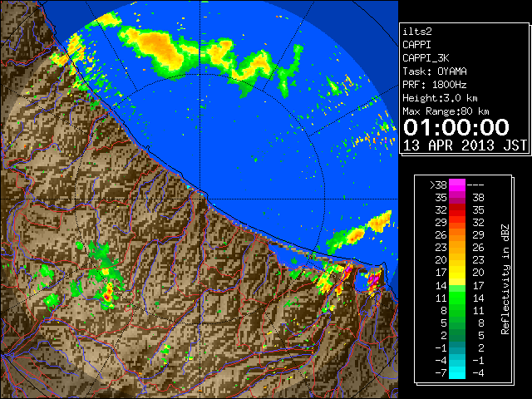Pick the purple swatch in 35 to 38 row

click(457, 198)
